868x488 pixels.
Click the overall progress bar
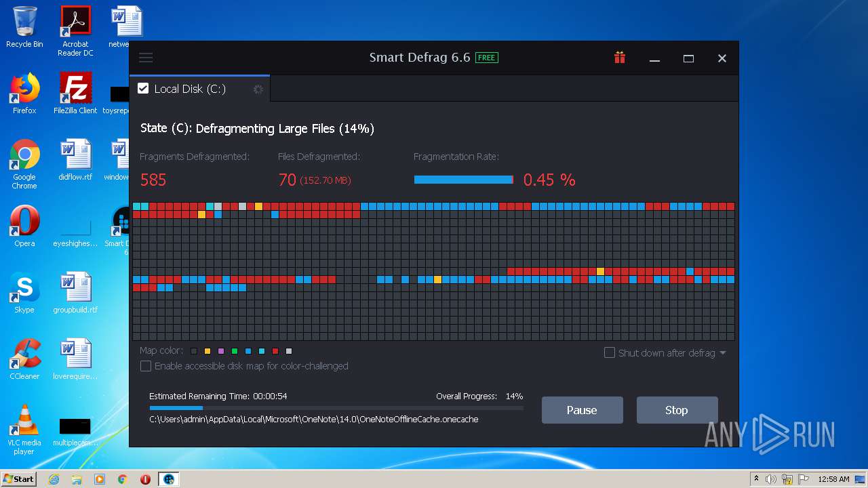pyautogui.click(x=336, y=408)
